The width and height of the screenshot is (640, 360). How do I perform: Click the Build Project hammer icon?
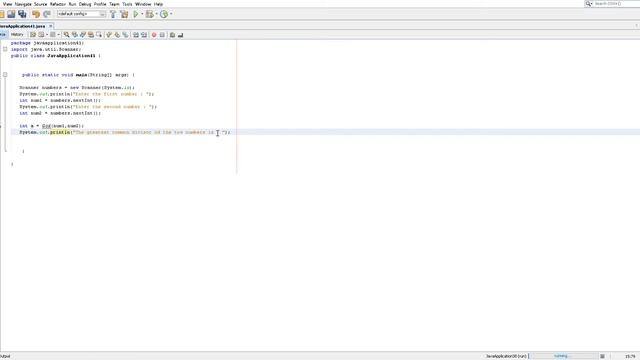point(113,14)
